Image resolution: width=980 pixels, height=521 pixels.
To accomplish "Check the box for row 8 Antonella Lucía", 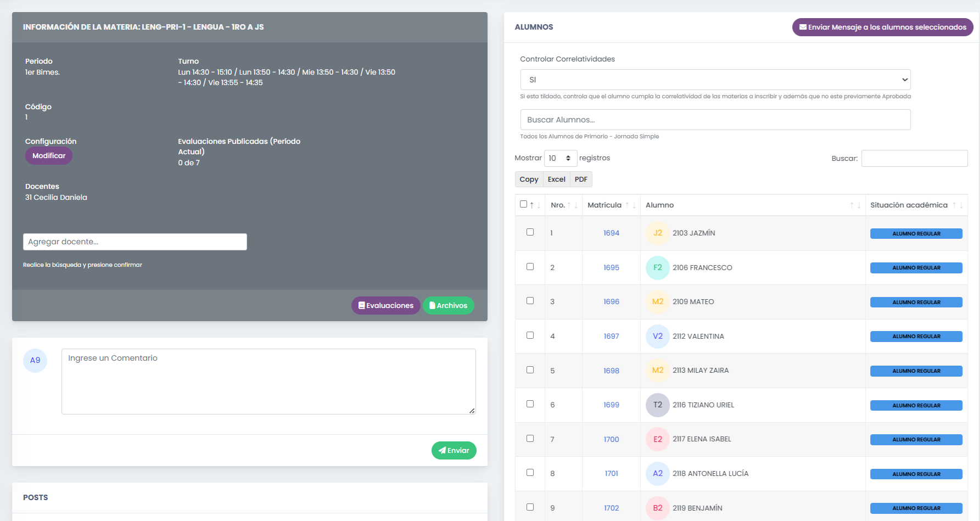I will tap(530, 473).
